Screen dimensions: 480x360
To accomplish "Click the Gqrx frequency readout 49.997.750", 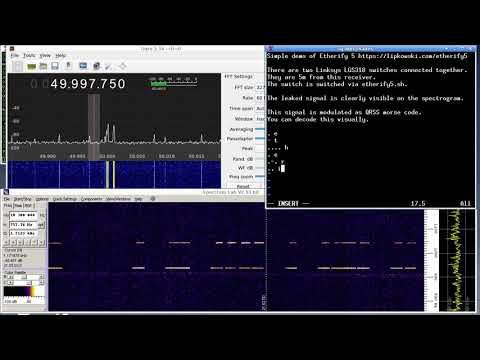I will [x=88, y=84].
